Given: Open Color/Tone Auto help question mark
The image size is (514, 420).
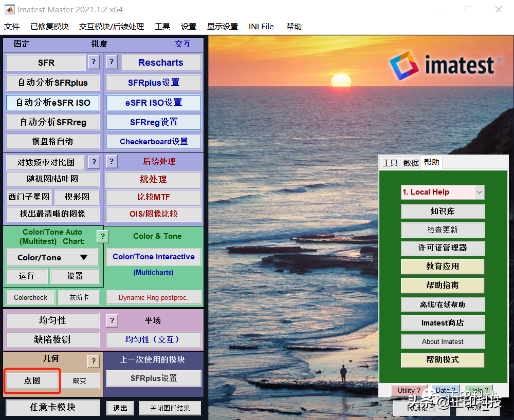Looking at the screenshot, I should click(102, 236).
